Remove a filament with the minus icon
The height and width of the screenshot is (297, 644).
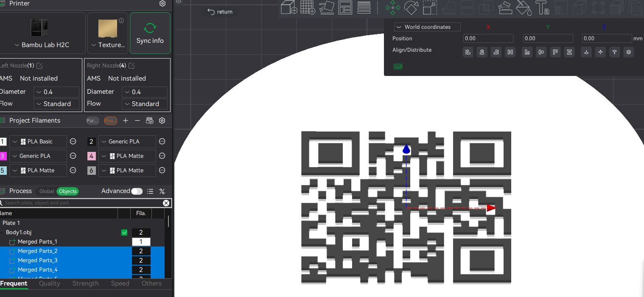pyautogui.click(x=137, y=120)
